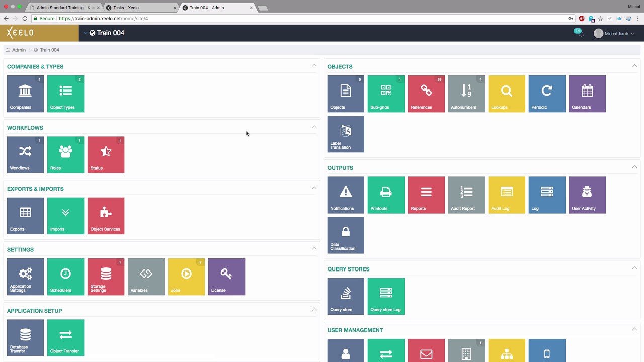This screenshot has width=644, height=362.
Task: Open the Data Classification tile
Action: (346, 235)
